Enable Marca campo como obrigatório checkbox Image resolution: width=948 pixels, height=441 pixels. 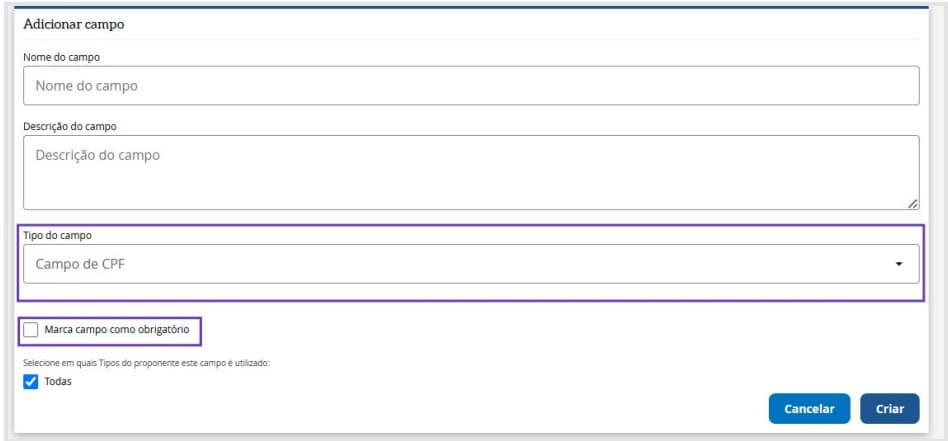(x=31, y=329)
